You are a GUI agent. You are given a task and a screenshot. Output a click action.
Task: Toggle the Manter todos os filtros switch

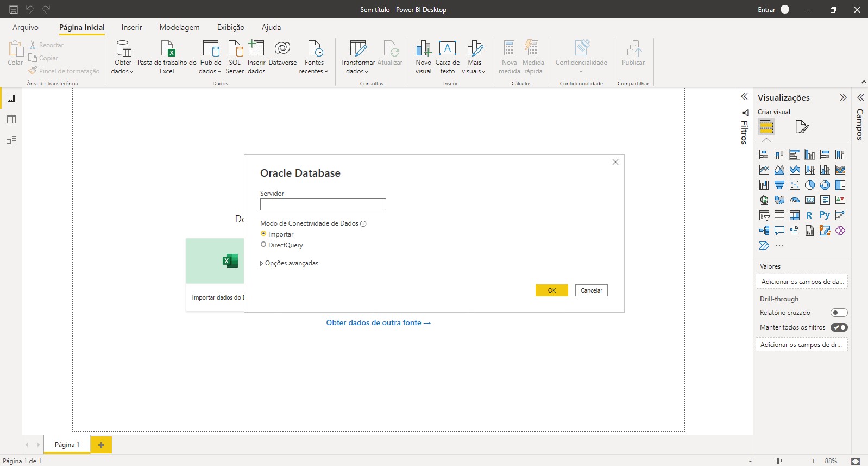[839, 327]
